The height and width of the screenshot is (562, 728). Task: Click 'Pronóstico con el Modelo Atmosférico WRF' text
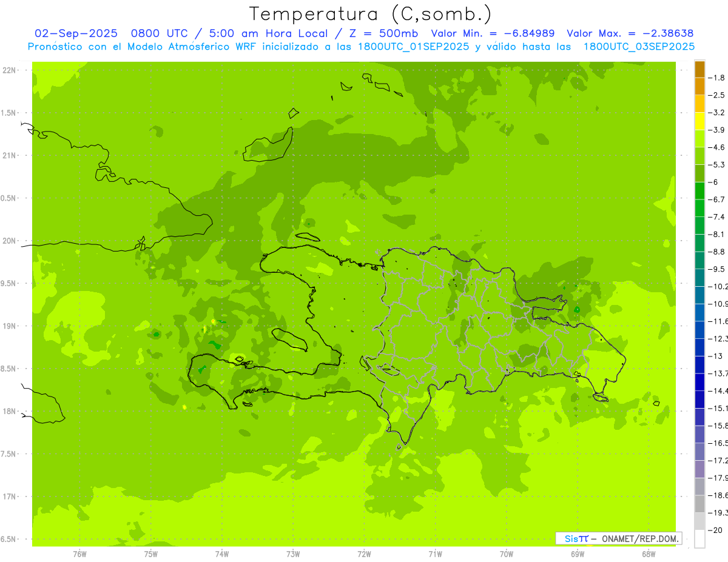point(143,46)
